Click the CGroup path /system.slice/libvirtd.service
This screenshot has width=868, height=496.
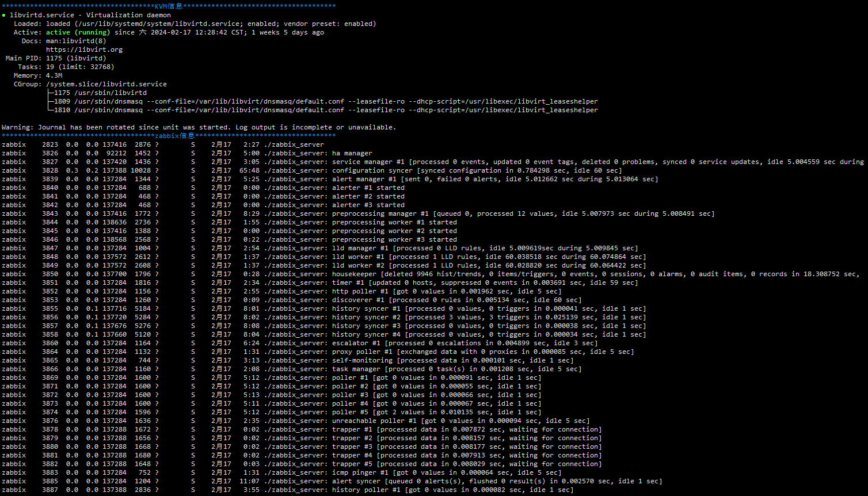[106, 84]
